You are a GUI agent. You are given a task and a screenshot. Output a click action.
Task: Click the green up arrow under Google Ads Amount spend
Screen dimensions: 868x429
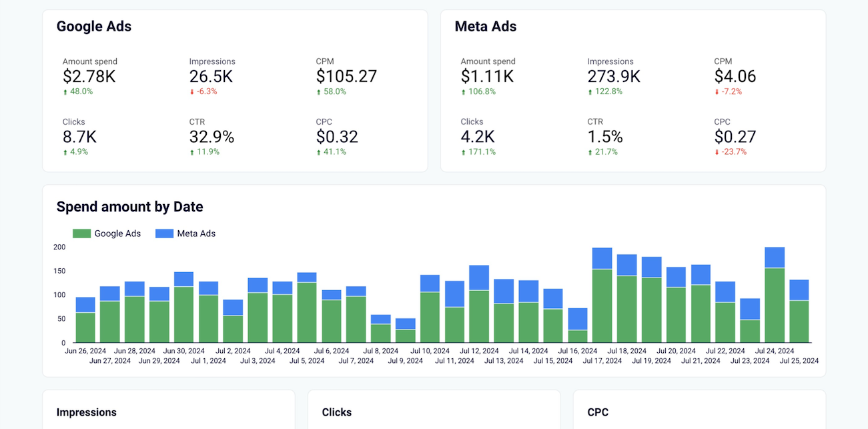click(65, 92)
